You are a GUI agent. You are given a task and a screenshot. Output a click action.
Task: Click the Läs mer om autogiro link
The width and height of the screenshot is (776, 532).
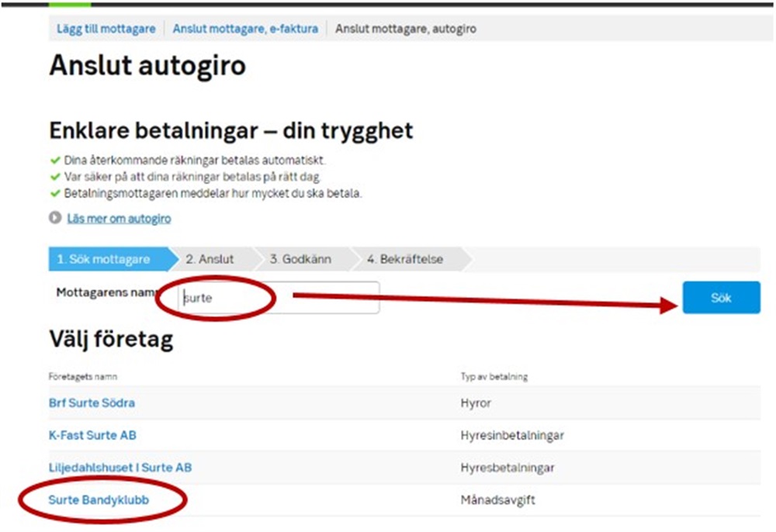120,219
